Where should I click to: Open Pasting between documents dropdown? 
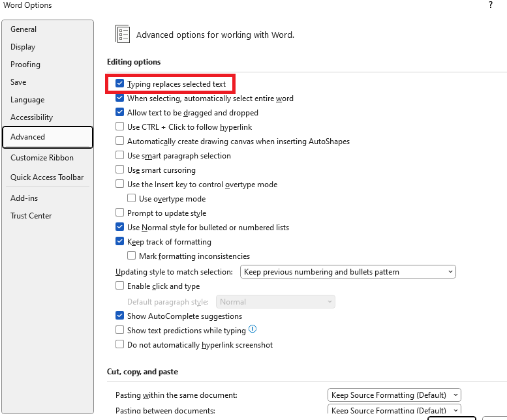click(394, 410)
